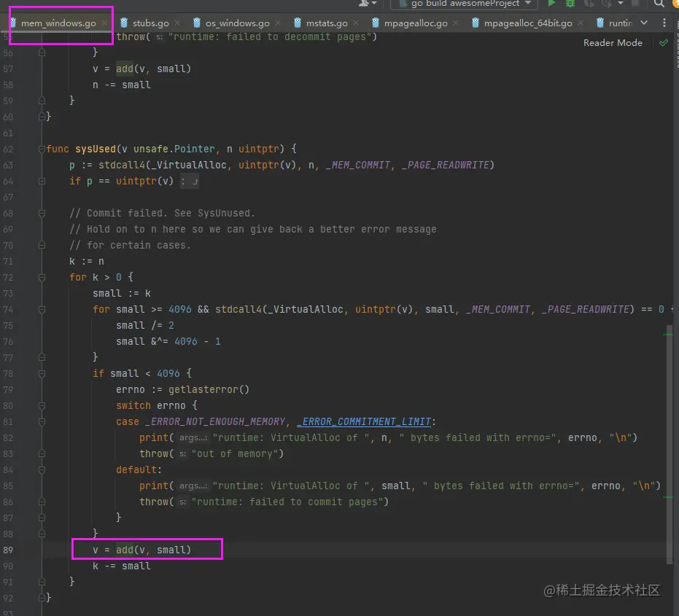Follow the _ERROR_COMMITMENT_LIMIT link
679x616 pixels.
[364, 421]
